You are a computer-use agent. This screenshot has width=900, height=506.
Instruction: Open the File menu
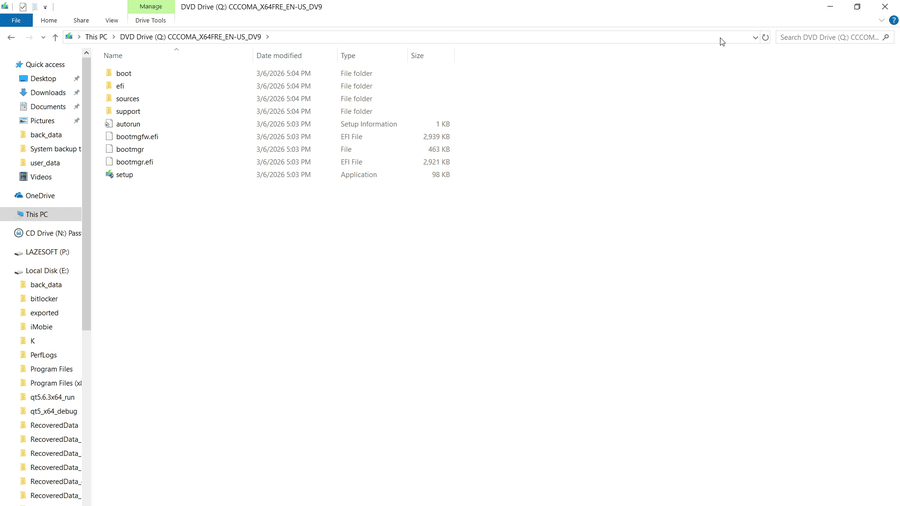pyautogui.click(x=16, y=20)
